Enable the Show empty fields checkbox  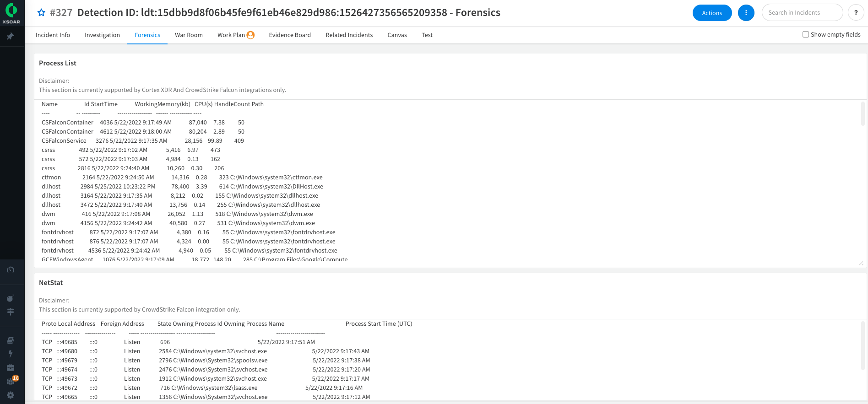(x=805, y=34)
